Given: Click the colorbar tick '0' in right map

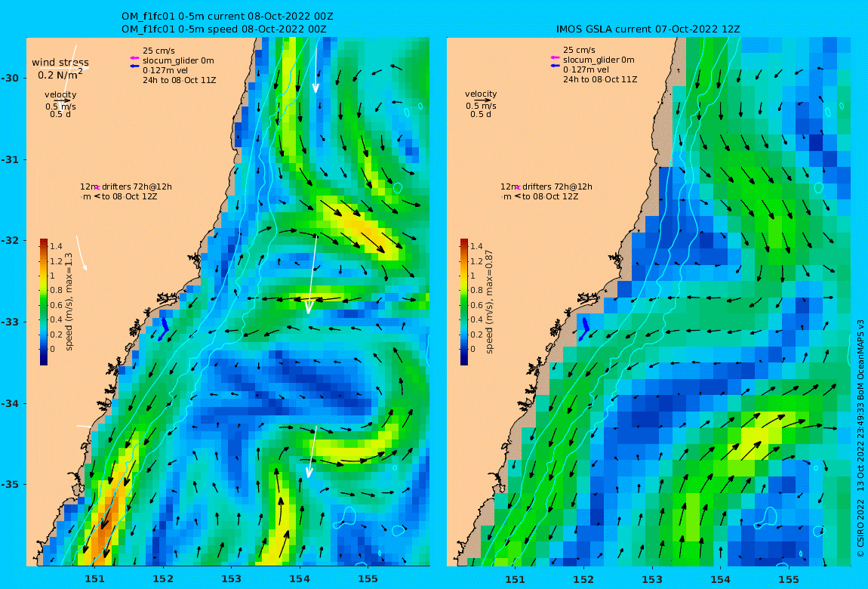Looking at the screenshot, I should pos(472,350).
